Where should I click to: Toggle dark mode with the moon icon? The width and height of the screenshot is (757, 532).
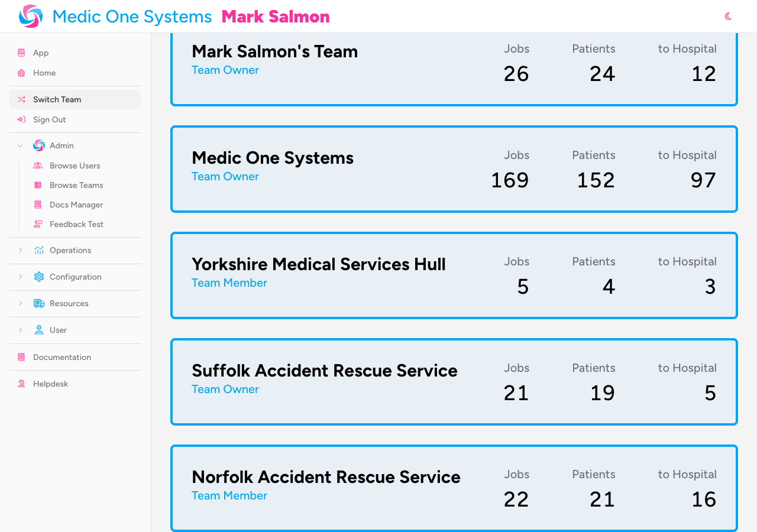pyautogui.click(x=728, y=16)
